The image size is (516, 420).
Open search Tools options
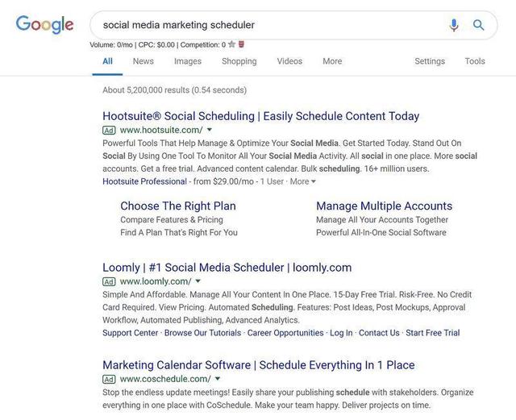tap(475, 61)
